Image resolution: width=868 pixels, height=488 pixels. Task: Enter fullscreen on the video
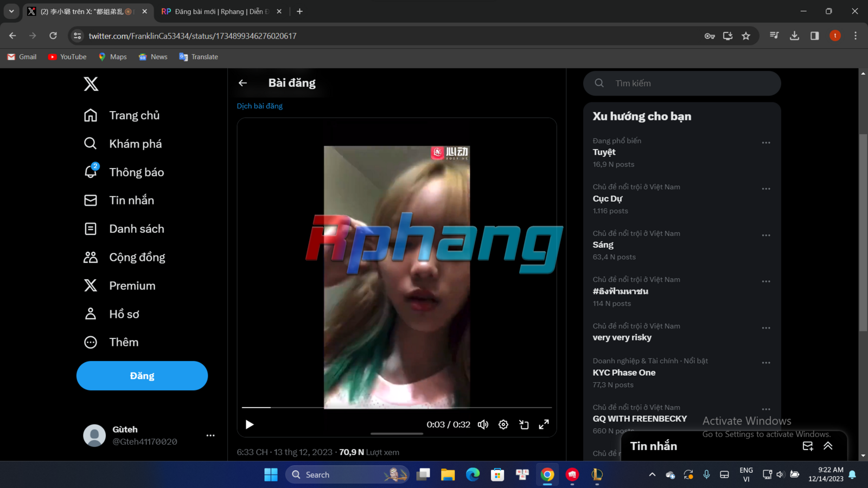pos(544,425)
